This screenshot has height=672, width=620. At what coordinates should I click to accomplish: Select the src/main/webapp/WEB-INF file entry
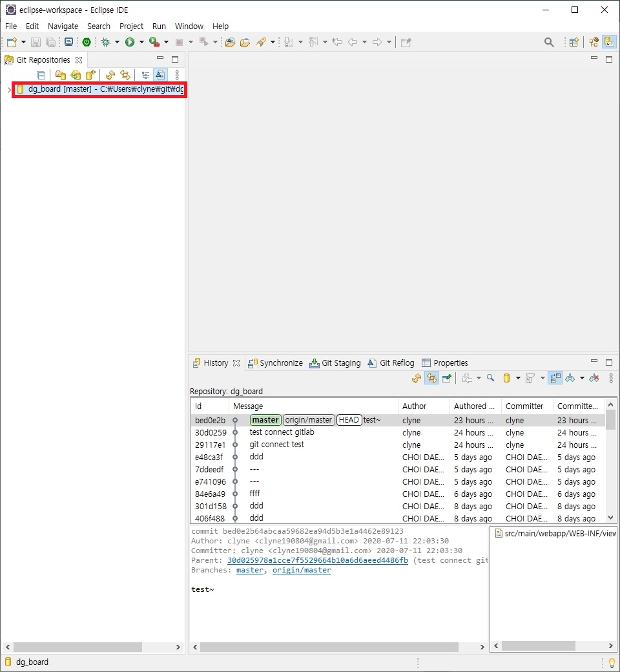555,534
